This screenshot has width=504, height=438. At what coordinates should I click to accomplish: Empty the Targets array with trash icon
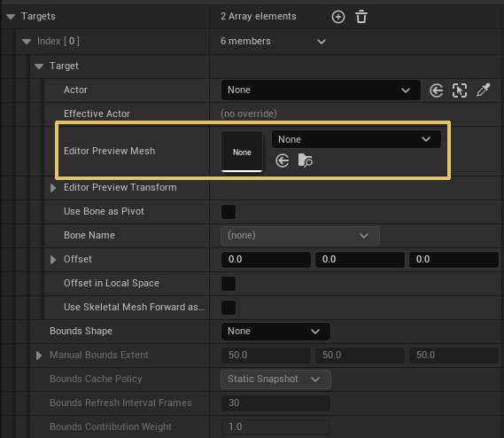361,17
